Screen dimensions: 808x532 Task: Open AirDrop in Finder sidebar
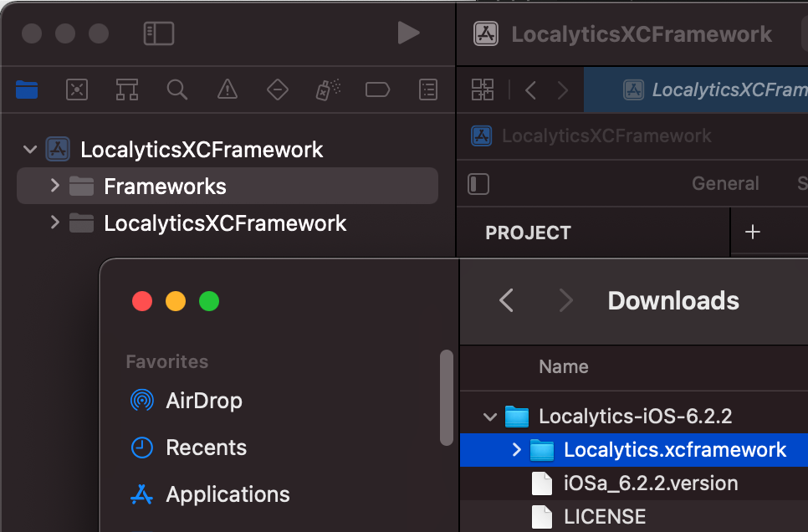coord(203,401)
